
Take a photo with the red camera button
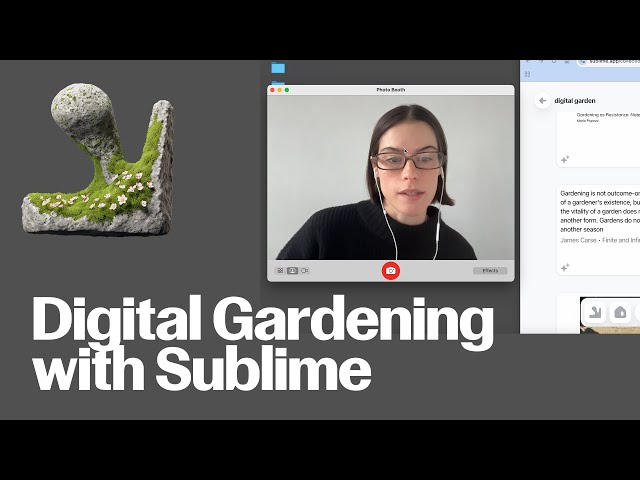tap(391, 271)
